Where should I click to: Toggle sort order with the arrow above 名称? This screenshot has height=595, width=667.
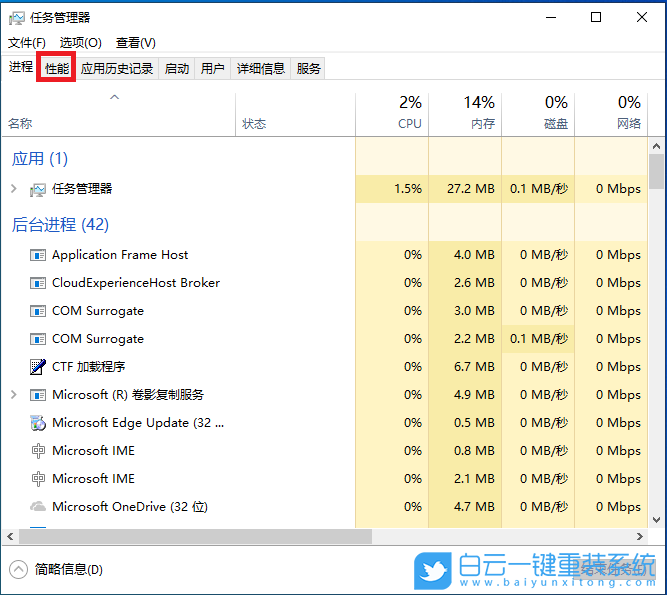(x=114, y=97)
